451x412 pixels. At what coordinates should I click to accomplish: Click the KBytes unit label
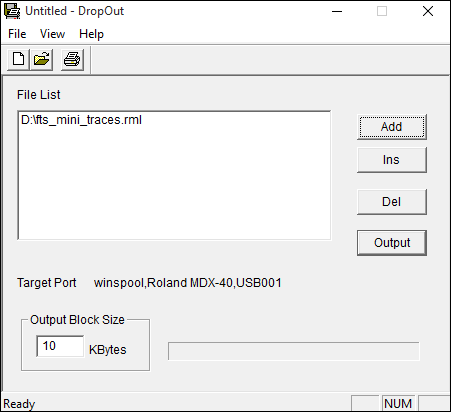click(x=108, y=350)
